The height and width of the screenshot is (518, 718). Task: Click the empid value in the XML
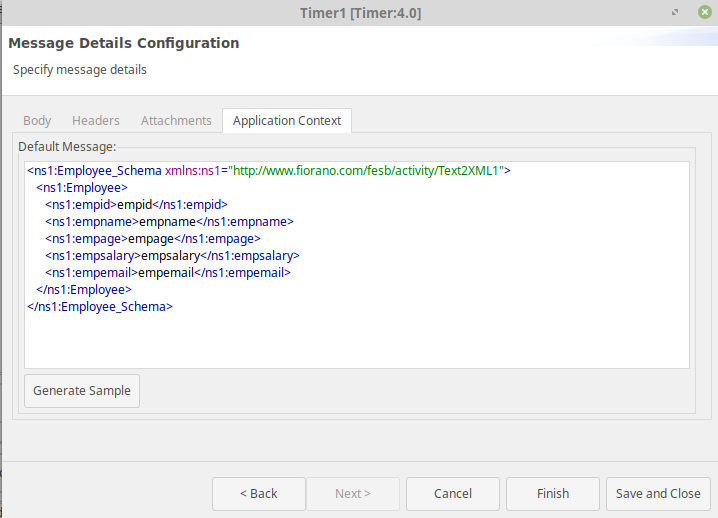coord(135,205)
